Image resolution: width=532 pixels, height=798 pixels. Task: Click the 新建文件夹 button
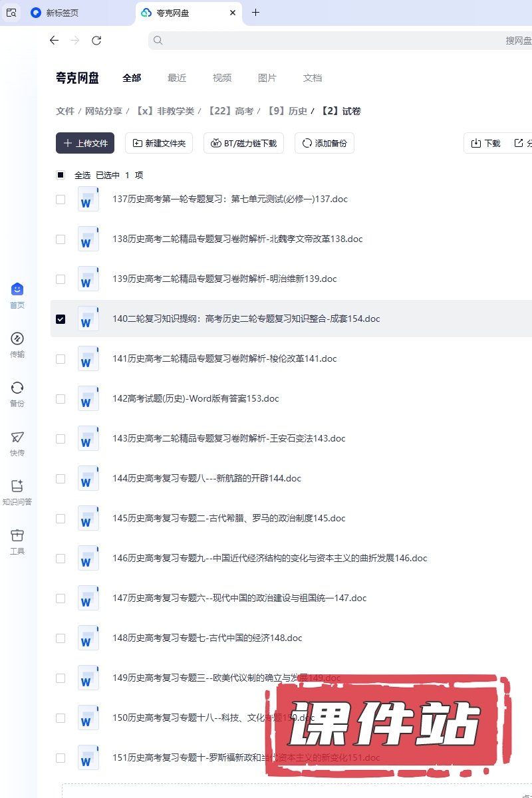[159, 143]
